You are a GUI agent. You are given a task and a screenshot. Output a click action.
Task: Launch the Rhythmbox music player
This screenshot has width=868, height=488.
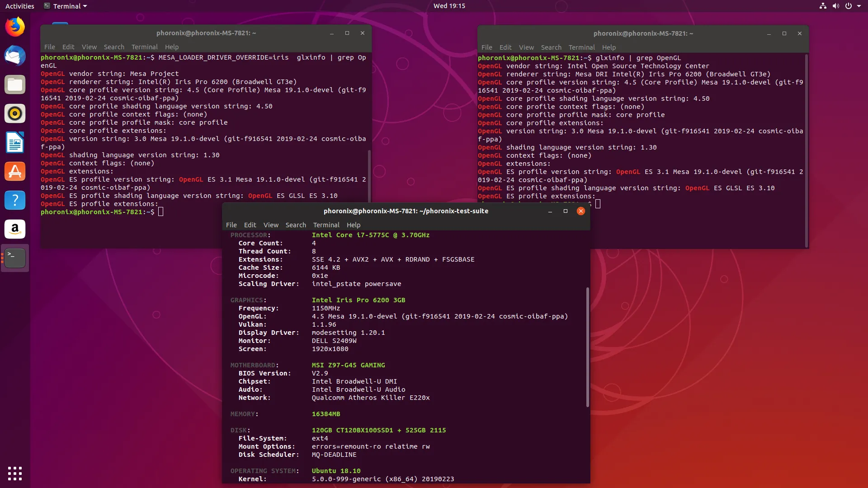coord(15,113)
